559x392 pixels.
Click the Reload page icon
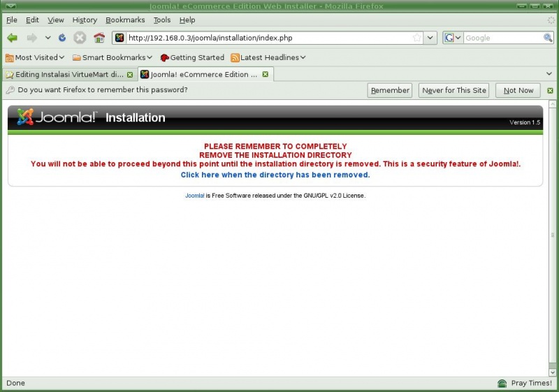(x=62, y=38)
